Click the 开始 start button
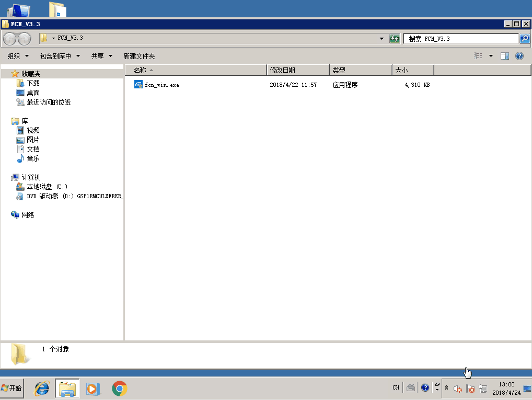Viewport: 532px width, 400px height. coord(12,388)
